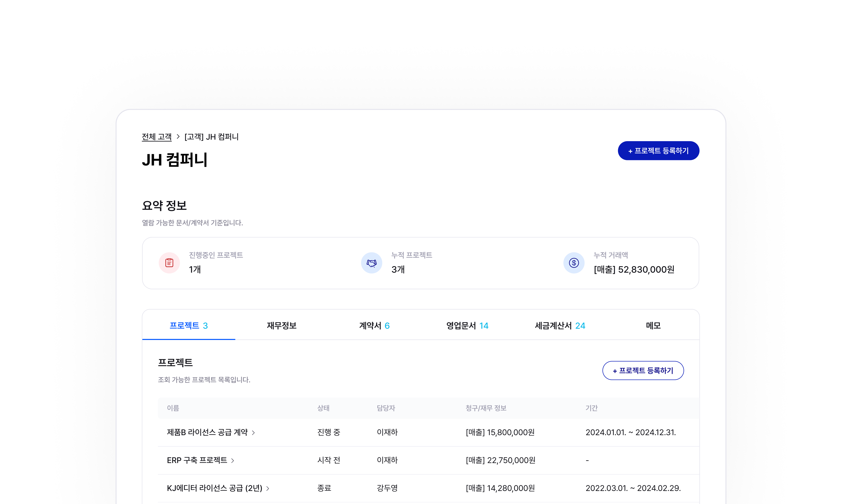Click the 기간 column header

[591, 408]
